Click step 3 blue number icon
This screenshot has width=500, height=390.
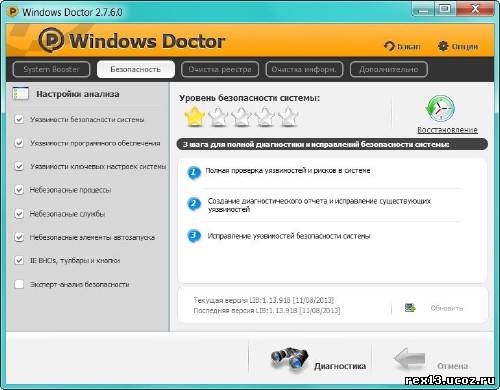tap(194, 236)
